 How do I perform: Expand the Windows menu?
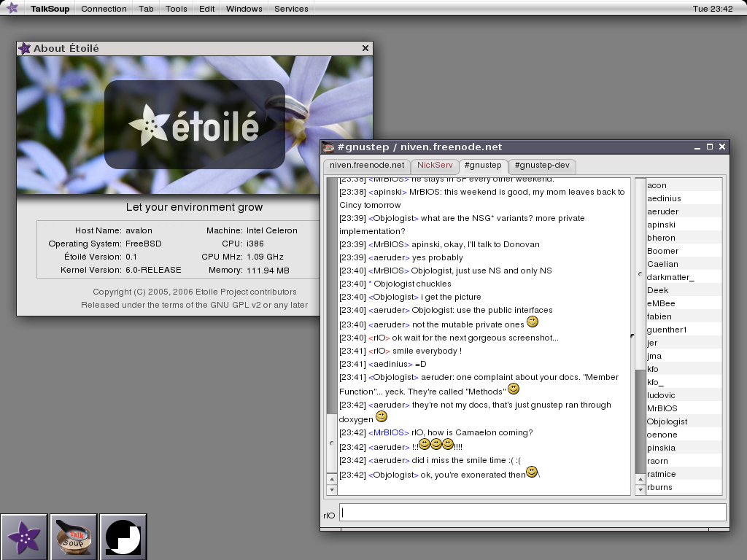(x=244, y=9)
